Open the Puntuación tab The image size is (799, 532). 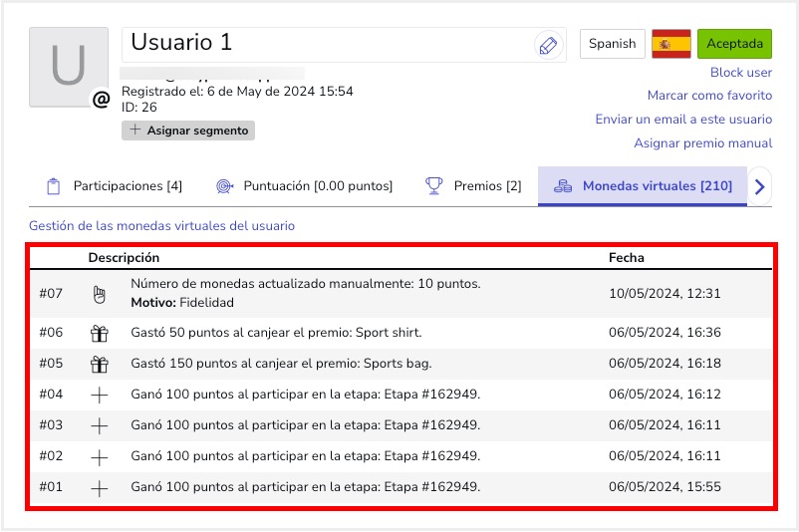pyautogui.click(x=305, y=186)
